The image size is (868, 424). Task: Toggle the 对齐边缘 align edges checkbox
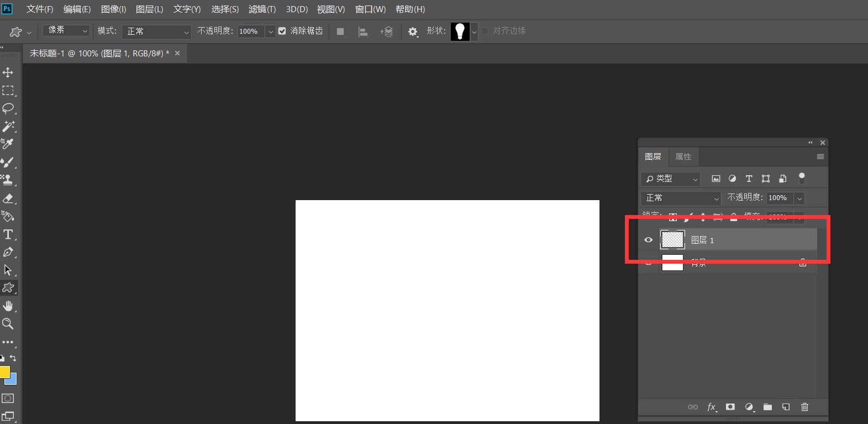click(x=485, y=31)
